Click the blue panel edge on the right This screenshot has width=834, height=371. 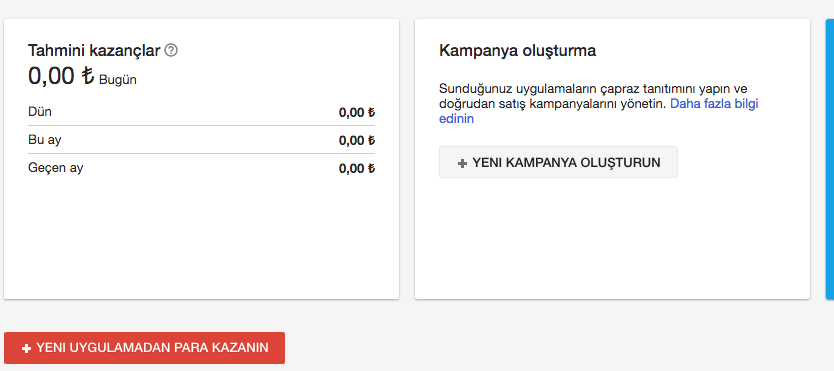tap(830, 159)
